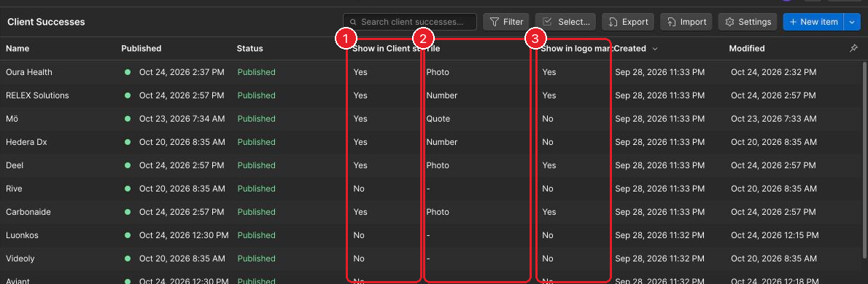Sort by the Modified column header
This screenshot has height=284, width=868.
[x=747, y=49]
